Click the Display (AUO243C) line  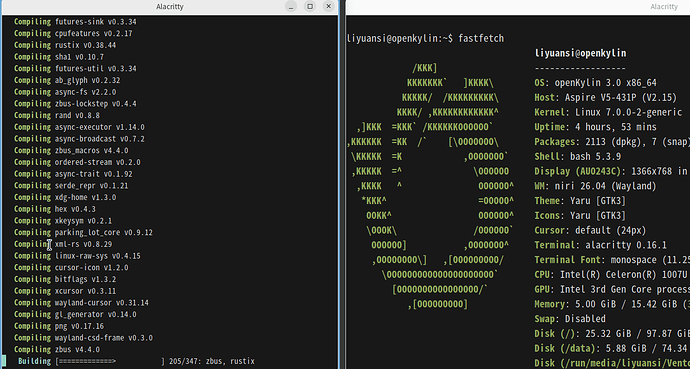tap(612, 171)
